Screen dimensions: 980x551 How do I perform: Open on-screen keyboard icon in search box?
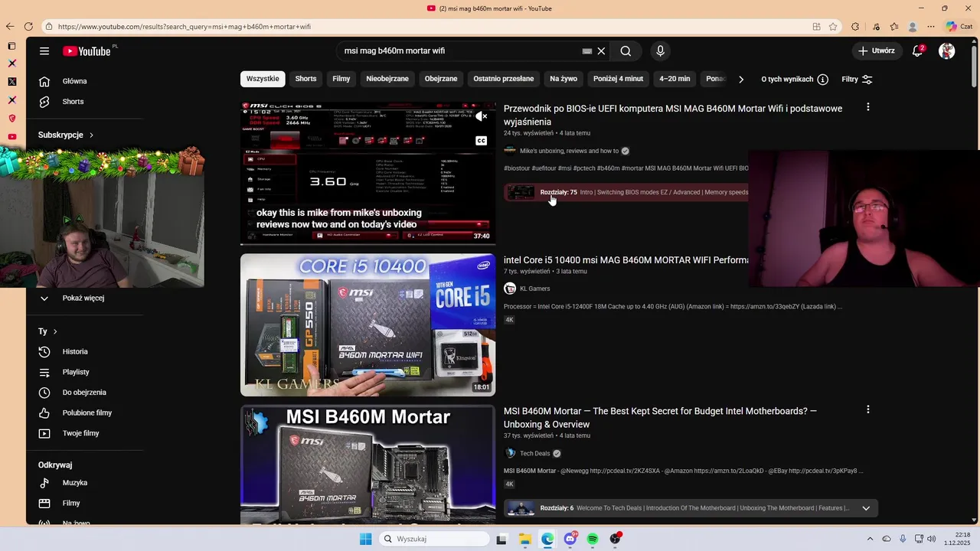pyautogui.click(x=586, y=51)
